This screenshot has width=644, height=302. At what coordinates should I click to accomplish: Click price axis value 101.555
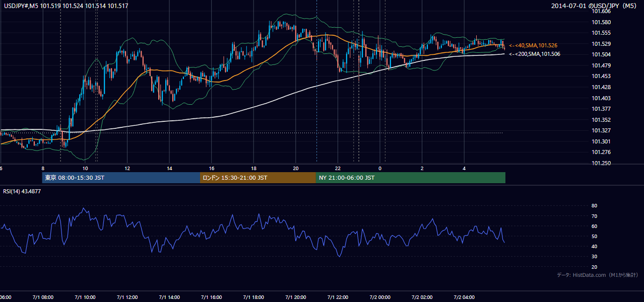tap(601, 33)
